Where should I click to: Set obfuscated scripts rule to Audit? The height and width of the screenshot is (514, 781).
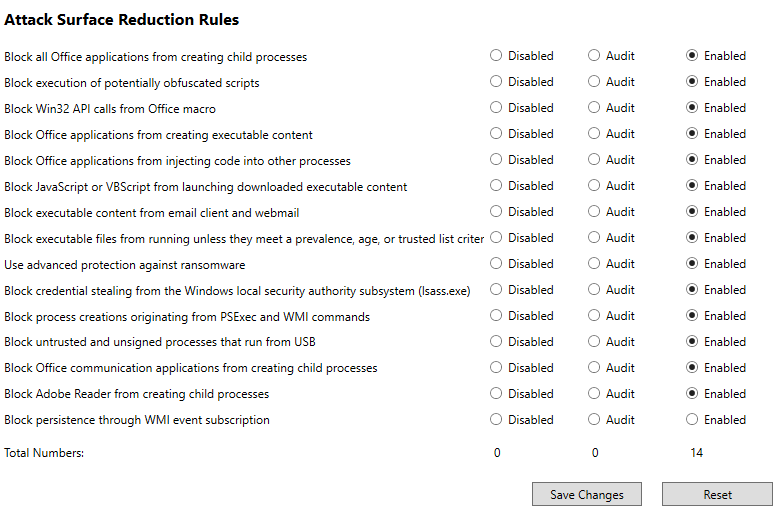click(595, 82)
